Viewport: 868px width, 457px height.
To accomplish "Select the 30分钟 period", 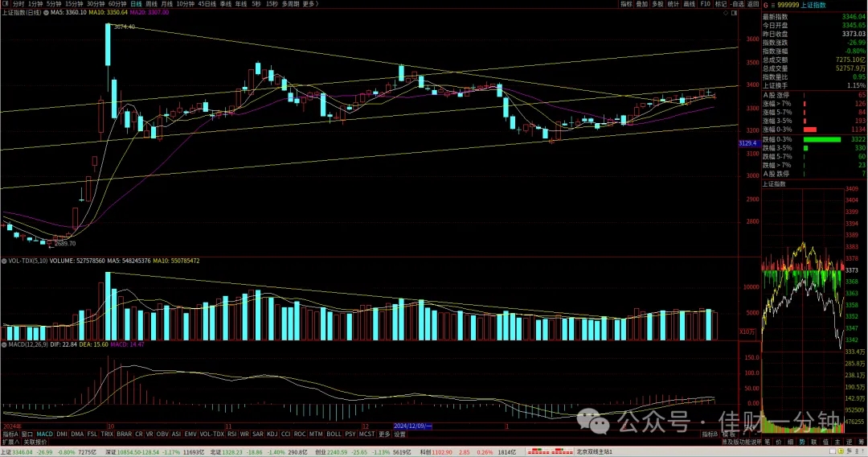I will tap(96, 4).
